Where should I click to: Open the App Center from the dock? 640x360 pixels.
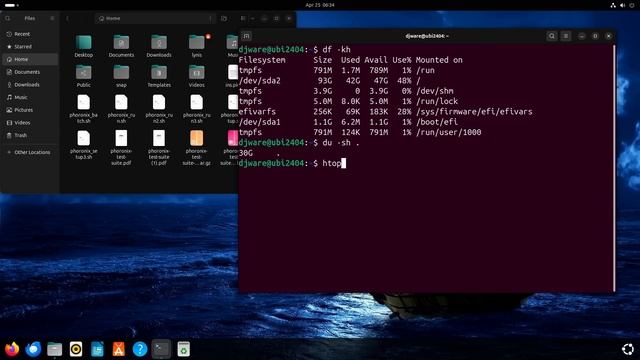coord(118,349)
